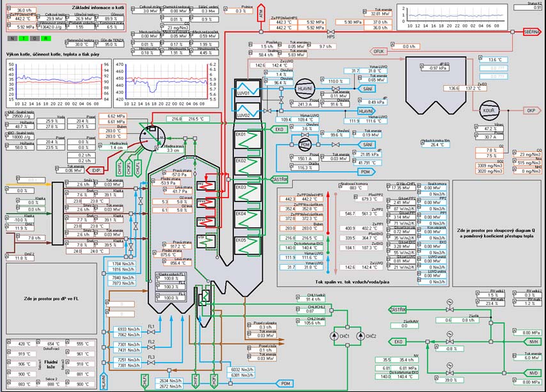
Task: Click the CHČ2 pump symbol
Action: pyautogui.click(x=361, y=336)
